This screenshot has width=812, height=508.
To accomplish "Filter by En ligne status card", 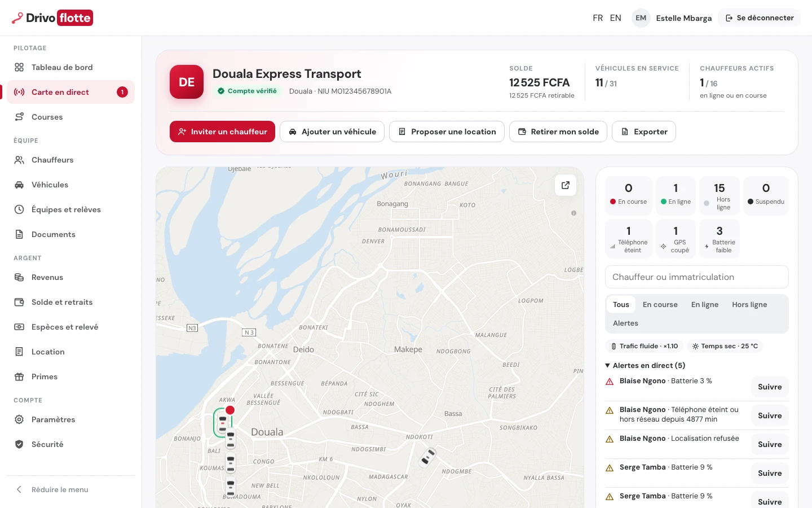I will point(676,195).
